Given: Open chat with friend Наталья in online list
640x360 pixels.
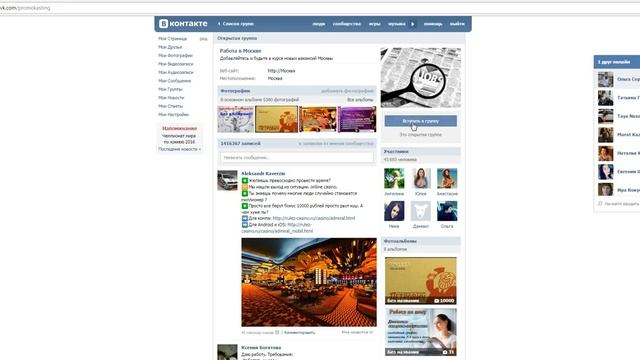Looking at the screenshot, I should tap(619, 153).
